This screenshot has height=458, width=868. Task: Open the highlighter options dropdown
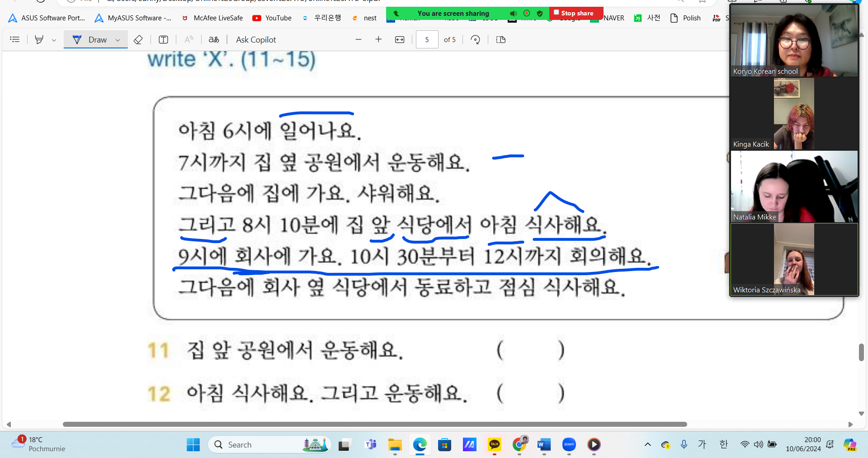coord(54,39)
